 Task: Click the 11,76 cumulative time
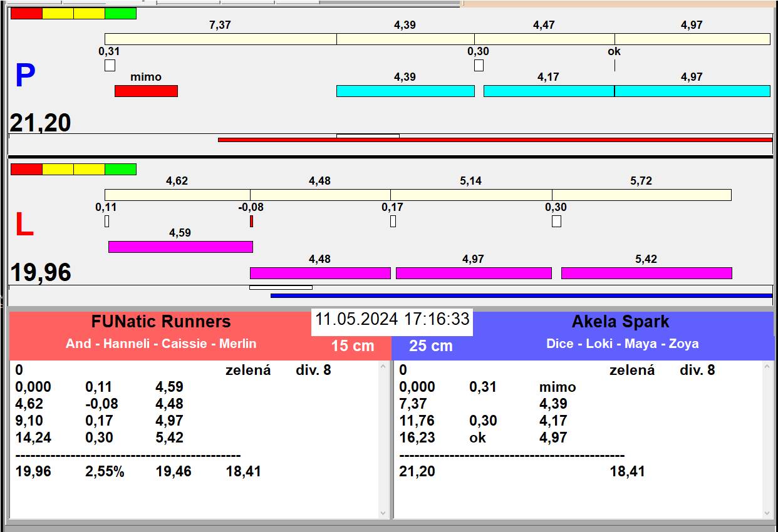(417, 421)
